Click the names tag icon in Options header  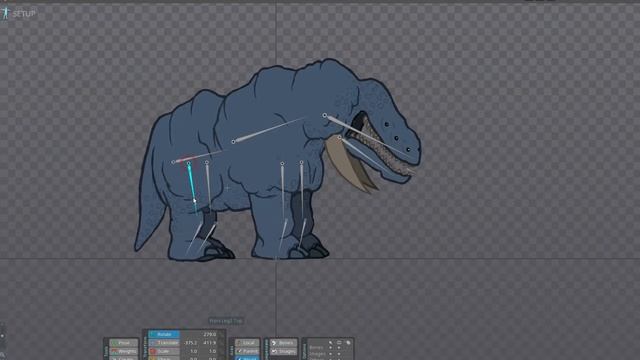[x=348, y=342]
